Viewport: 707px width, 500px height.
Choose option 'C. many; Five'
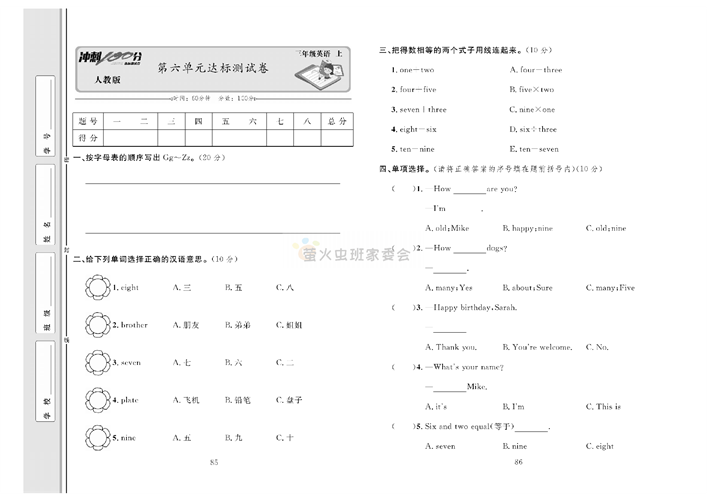pyautogui.click(x=610, y=287)
